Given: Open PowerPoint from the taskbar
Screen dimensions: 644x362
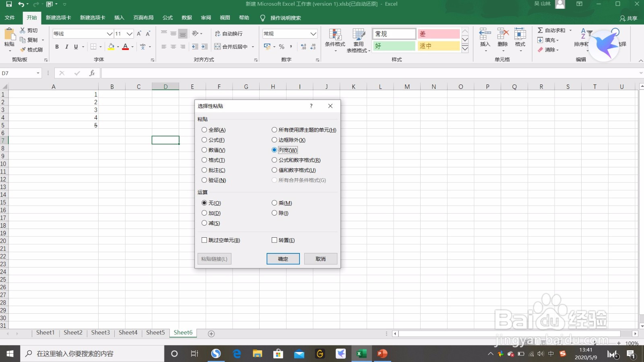Looking at the screenshot, I should click(x=382, y=354).
